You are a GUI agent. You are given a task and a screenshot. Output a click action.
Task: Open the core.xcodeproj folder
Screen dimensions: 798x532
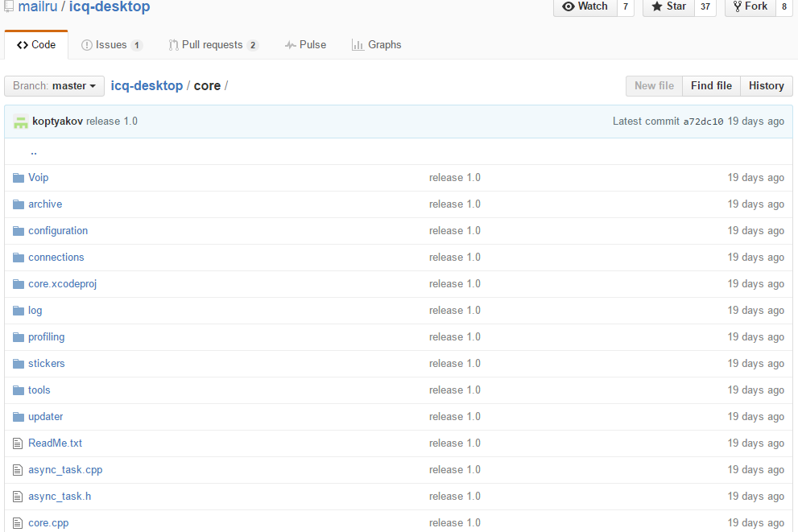(63, 284)
